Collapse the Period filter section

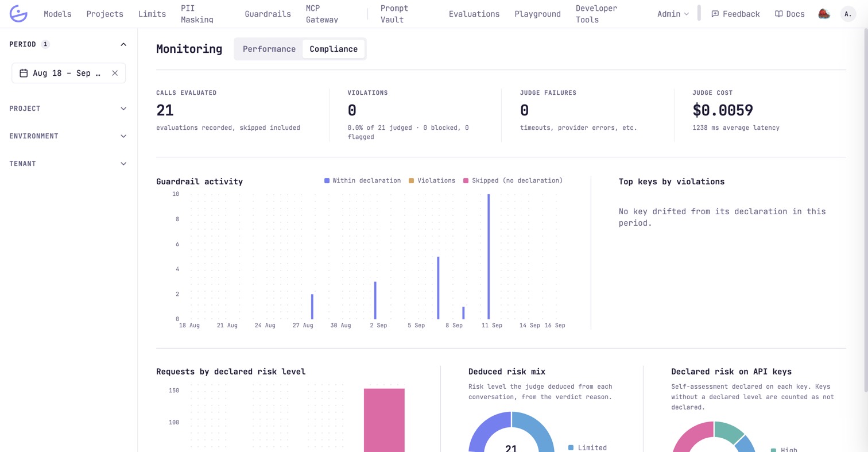[x=123, y=44]
